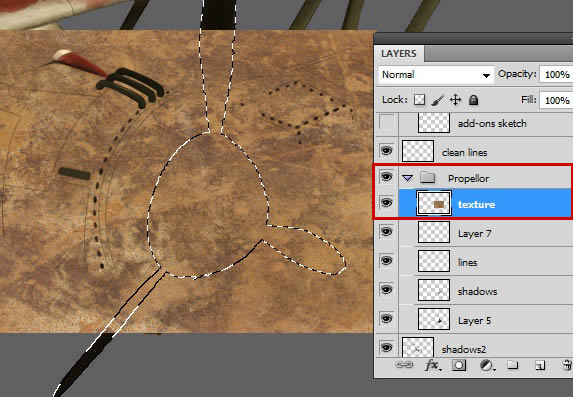Lock image pixels brush icon
Screen dimensions: 573x397
(437, 99)
